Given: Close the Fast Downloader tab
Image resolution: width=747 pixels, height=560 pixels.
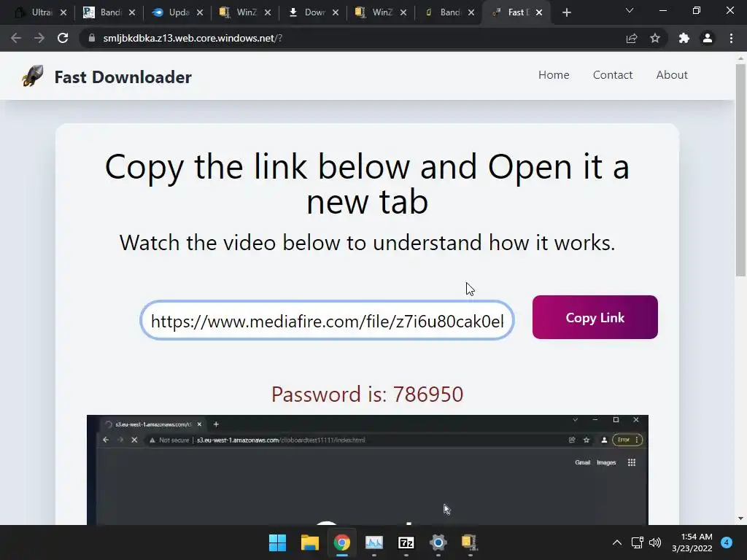Looking at the screenshot, I should coord(539,12).
